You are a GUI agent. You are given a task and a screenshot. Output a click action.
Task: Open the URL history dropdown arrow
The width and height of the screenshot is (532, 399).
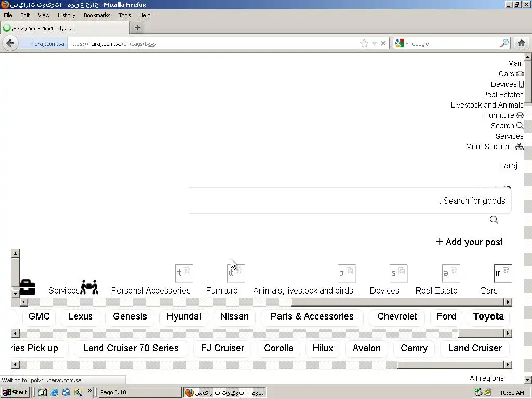[x=374, y=44]
